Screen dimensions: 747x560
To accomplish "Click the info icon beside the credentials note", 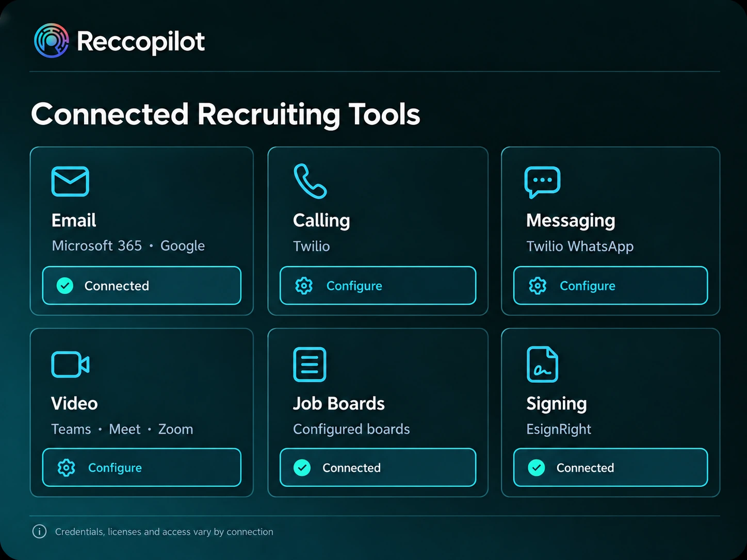I will (39, 532).
